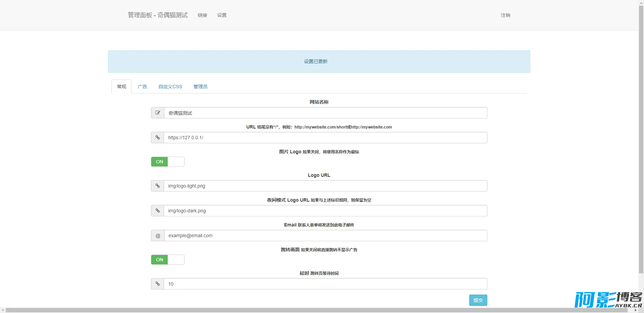Click the horizontal scrollbar's left arrow
The image size is (644, 313).
click(x=3, y=310)
